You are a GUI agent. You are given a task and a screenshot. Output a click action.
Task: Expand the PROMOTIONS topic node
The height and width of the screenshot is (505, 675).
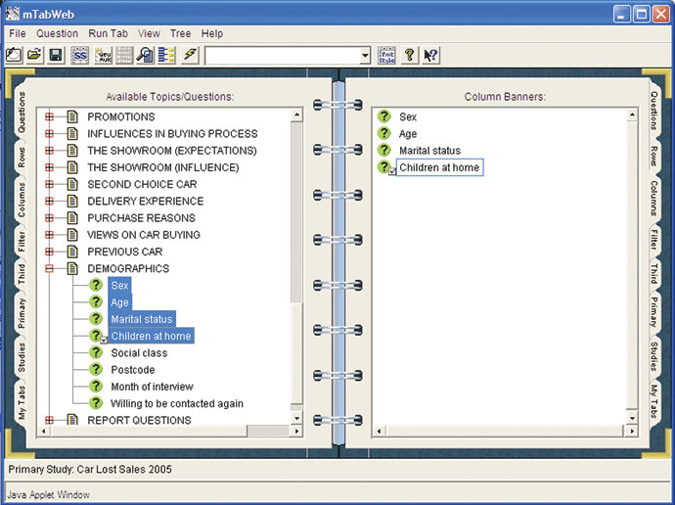pyautogui.click(x=49, y=117)
